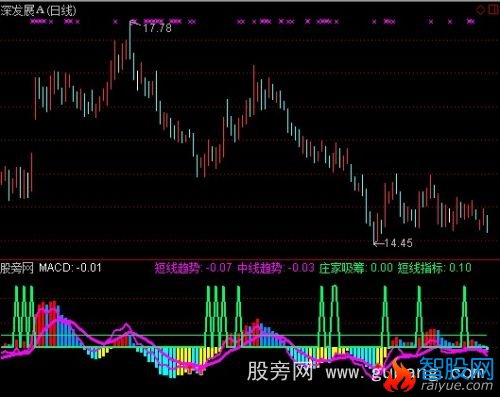The image size is (500, 397).
Task: Click the red rectangle icon beside diamond
Action: (493, 10)
